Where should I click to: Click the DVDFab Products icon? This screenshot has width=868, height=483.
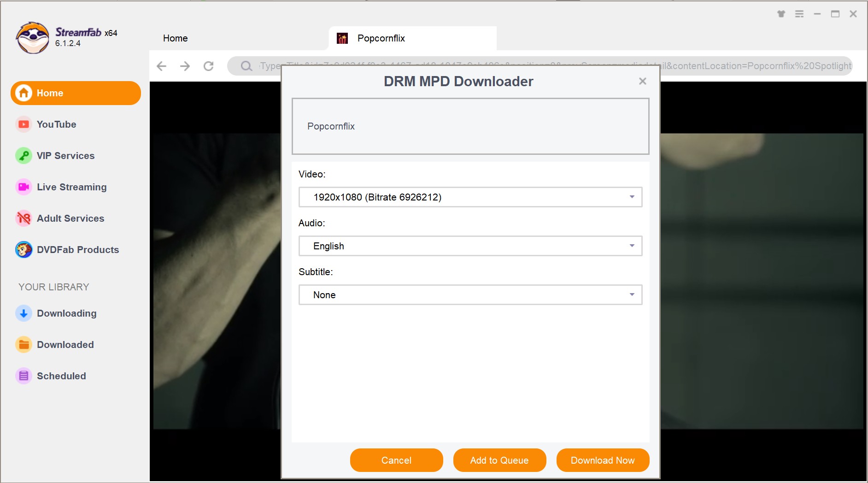(23, 250)
